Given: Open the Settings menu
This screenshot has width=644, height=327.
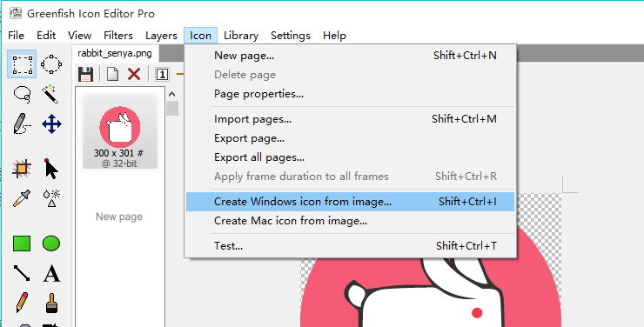Looking at the screenshot, I should [291, 36].
